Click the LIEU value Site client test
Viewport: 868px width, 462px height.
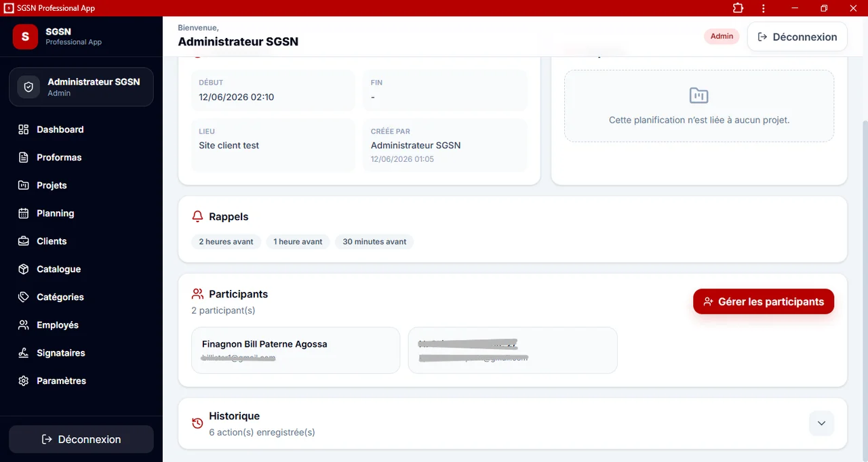click(x=229, y=146)
